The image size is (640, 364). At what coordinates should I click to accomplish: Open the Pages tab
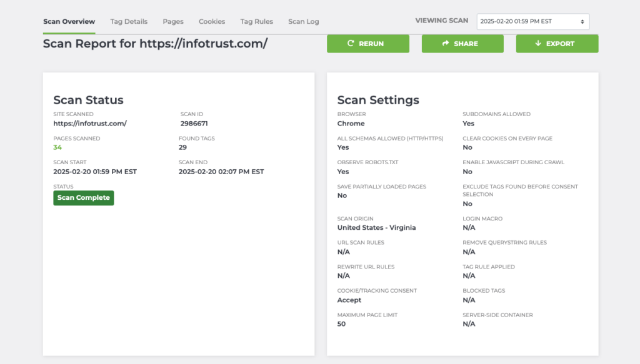[173, 21]
